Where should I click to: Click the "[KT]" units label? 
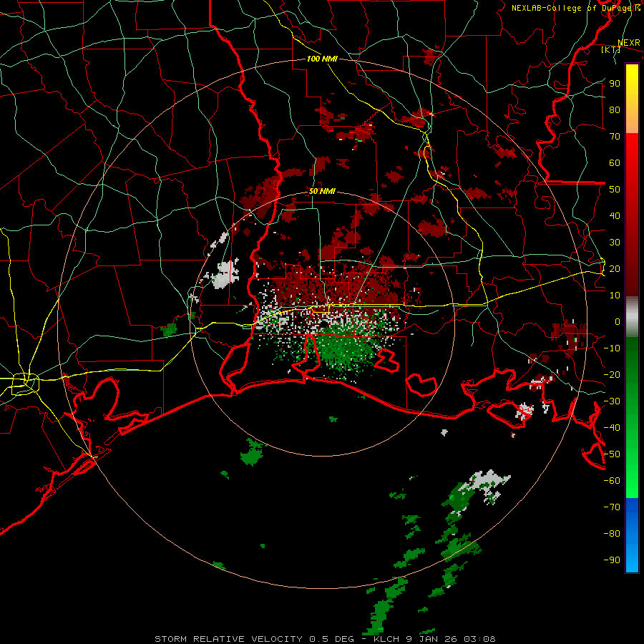tap(610, 49)
